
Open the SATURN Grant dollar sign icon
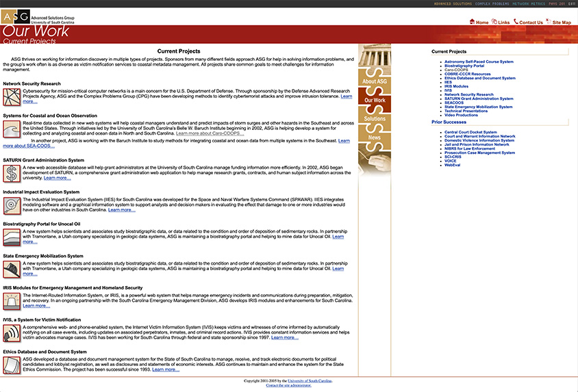12,173
